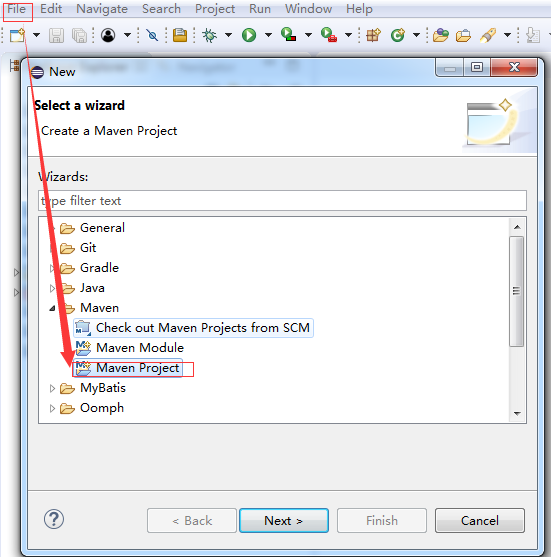Image resolution: width=551 pixels, height=557 pixels.
Task: Click the Cancel button
Action: [x=480, y=520]
